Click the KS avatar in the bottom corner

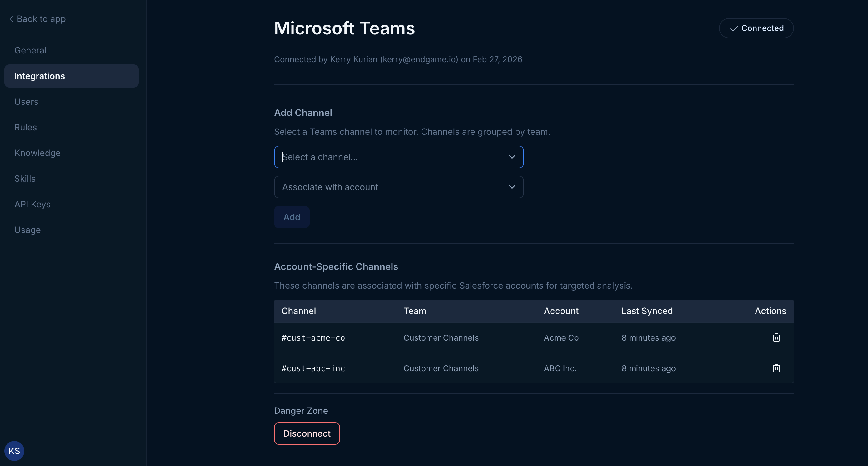pos(14,450)
